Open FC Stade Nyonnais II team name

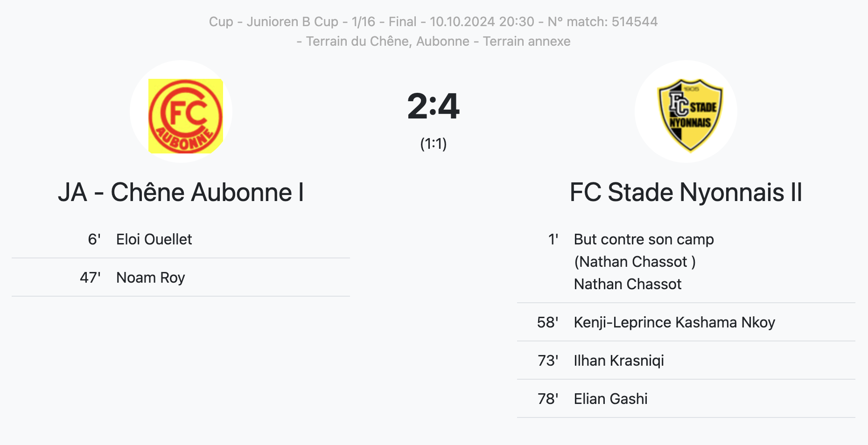[686, 192]
